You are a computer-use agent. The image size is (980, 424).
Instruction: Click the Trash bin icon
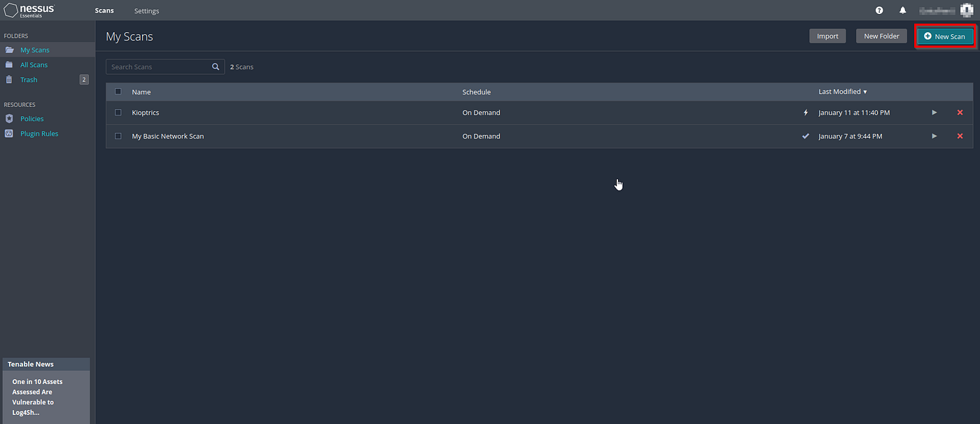pos(9,80)
